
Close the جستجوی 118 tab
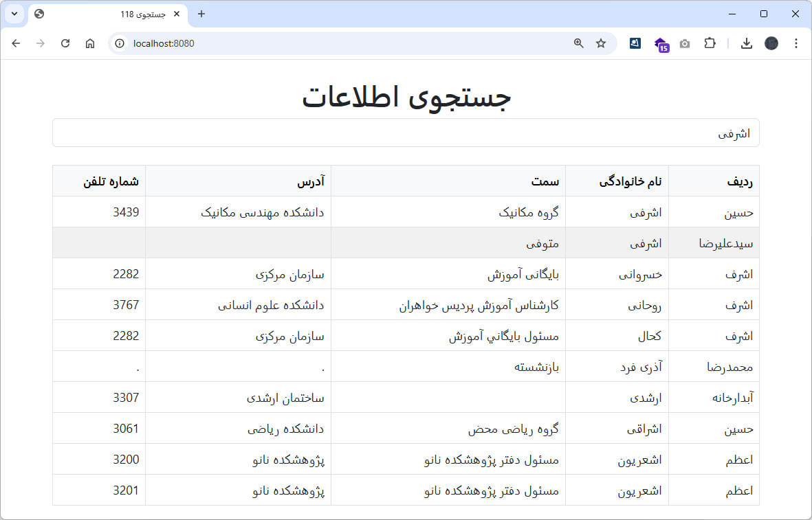177,14
